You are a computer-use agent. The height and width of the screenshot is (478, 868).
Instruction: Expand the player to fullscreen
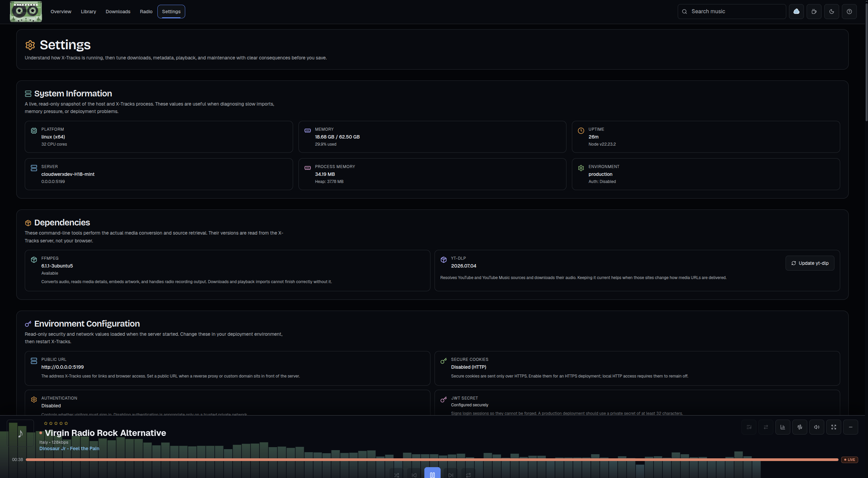pyautogui.click(x=834, y=427)
